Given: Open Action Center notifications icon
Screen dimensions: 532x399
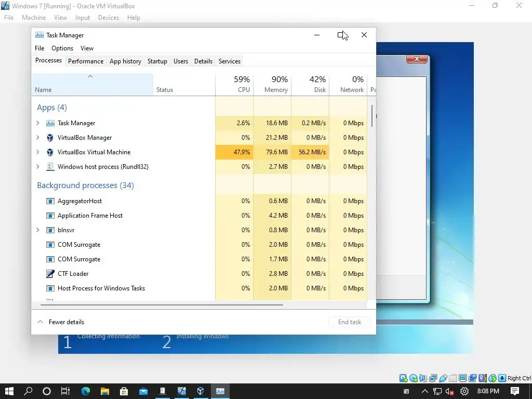Looking at the screenshot, I should click(x=515, y=392).
